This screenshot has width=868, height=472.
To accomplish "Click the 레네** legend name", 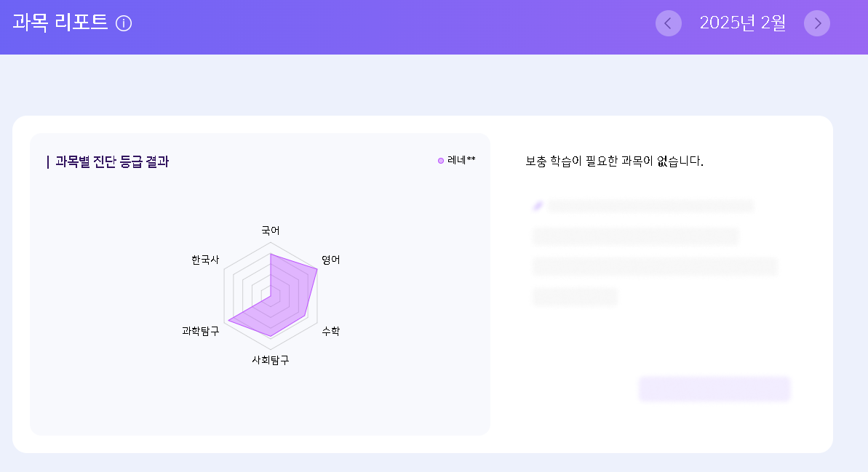I will pos(461,161).
